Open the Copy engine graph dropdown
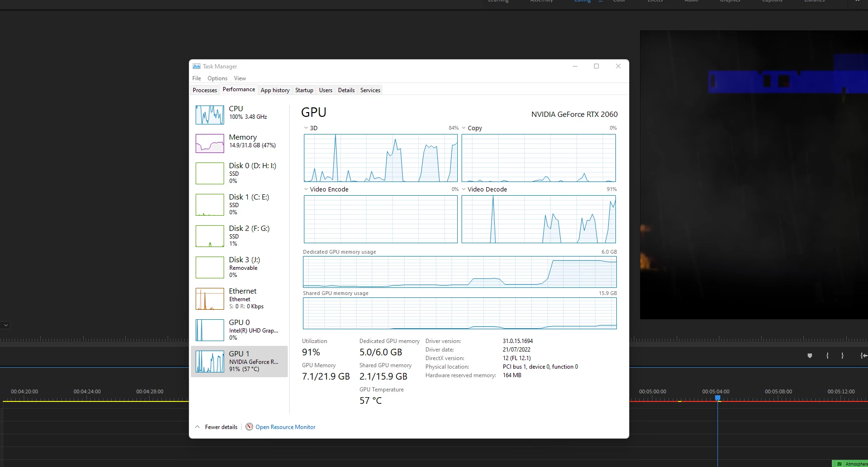The image size is (868, 467). 464,128
